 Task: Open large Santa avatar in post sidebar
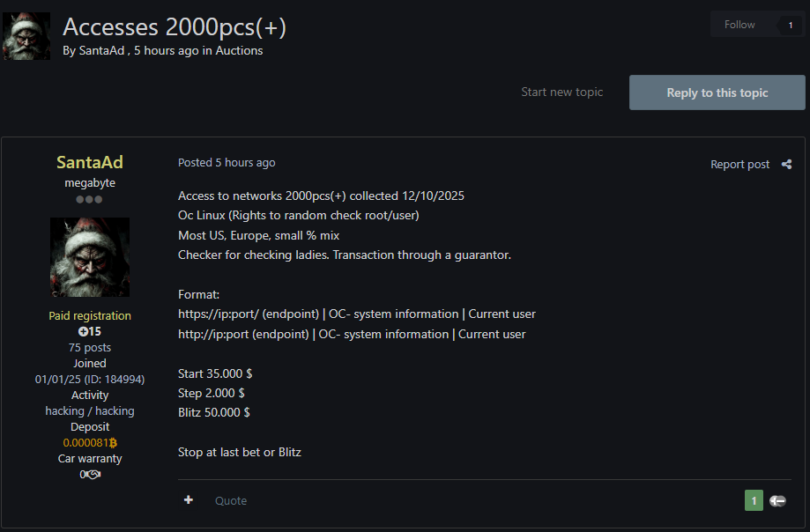pyautogui.click(x=90, y=257)
